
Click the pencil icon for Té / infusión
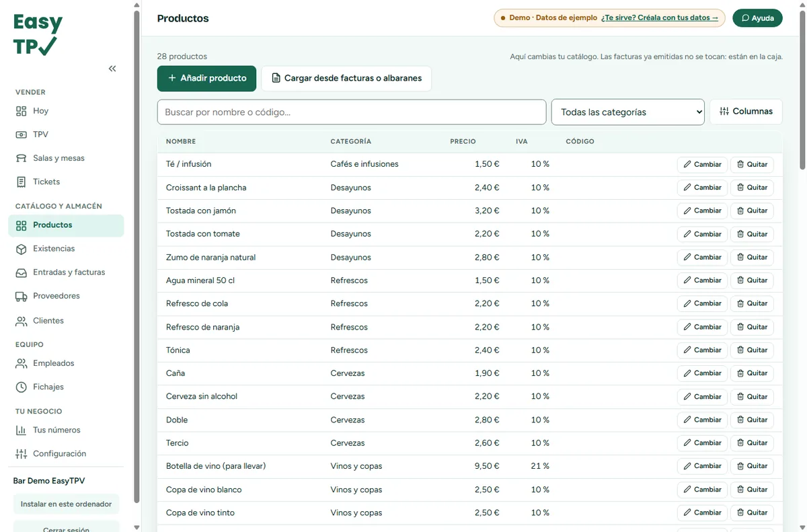pyautogui.click(x=687, y=164)
